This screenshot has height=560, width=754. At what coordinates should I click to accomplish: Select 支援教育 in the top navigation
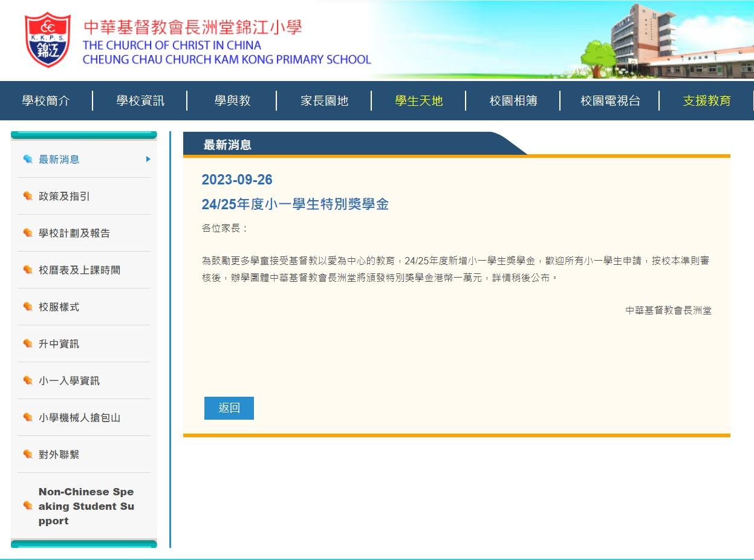click(706, 101)
